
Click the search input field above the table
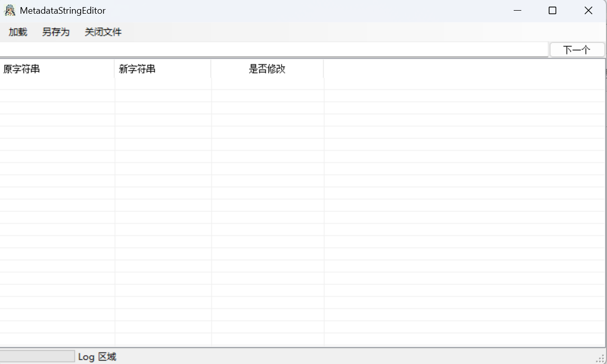(274, 49)
